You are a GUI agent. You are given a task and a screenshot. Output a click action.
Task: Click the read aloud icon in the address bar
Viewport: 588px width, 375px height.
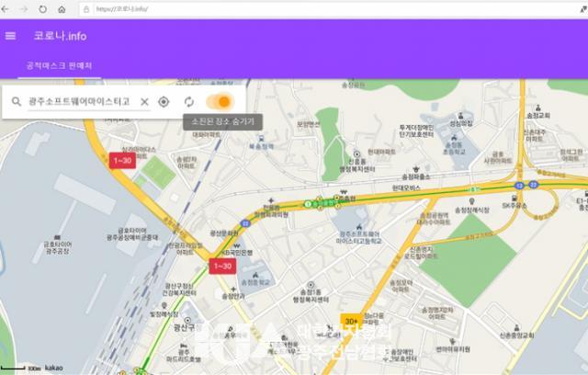[x=583, y=9]
